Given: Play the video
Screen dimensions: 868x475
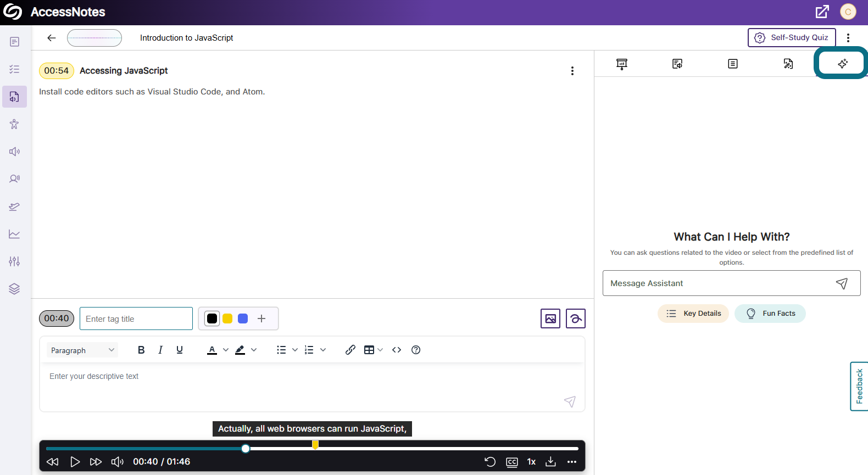Looking at the screenshot, I should click(x=75, y=462).
